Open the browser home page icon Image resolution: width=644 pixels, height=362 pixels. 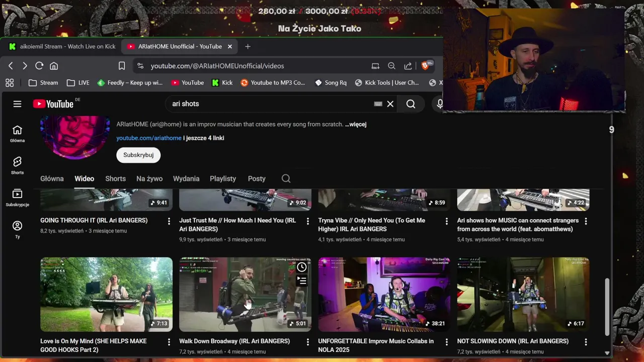(54, 66)
